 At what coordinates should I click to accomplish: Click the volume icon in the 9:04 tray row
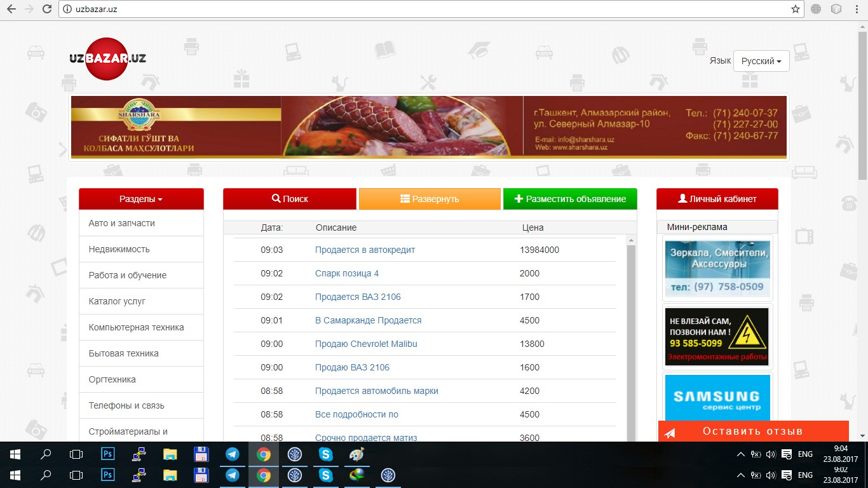(771, 454)
